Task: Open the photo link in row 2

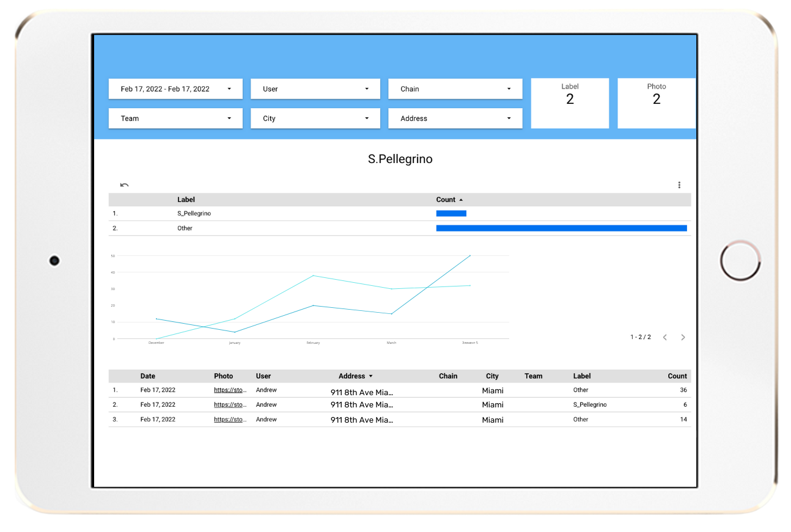Action: tap(230, 404)
